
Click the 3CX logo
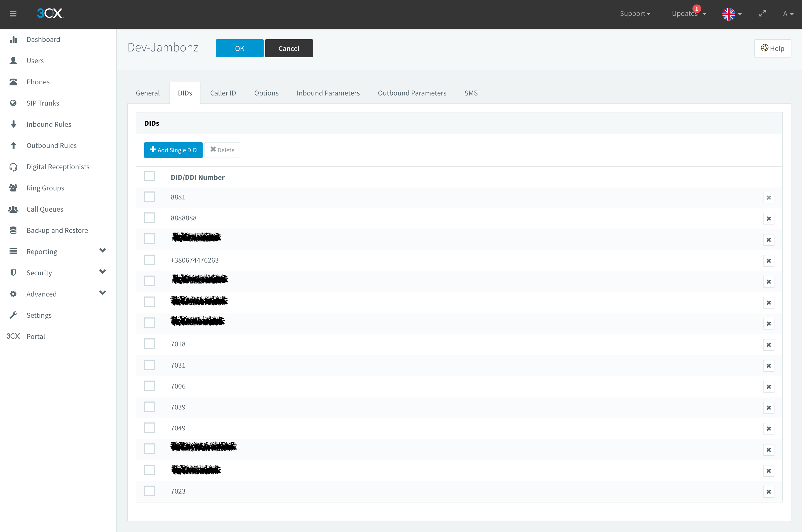[x=50, y=13]
